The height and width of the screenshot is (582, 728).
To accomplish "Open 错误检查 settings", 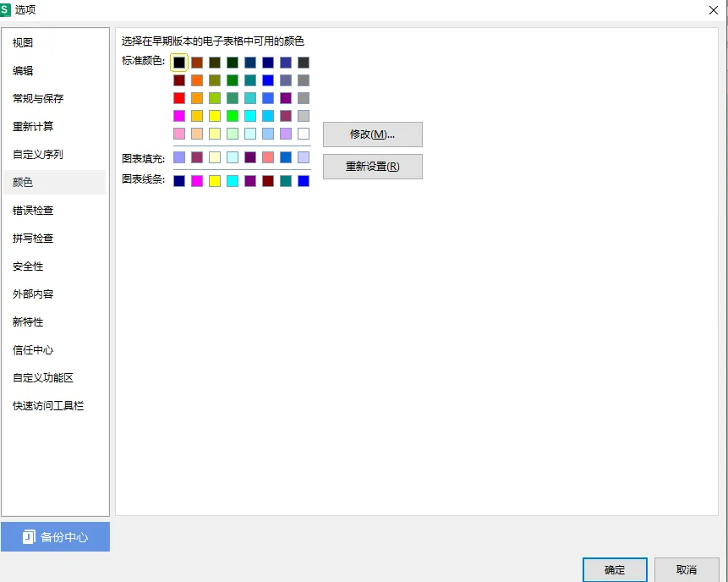I will coord(33,211).
